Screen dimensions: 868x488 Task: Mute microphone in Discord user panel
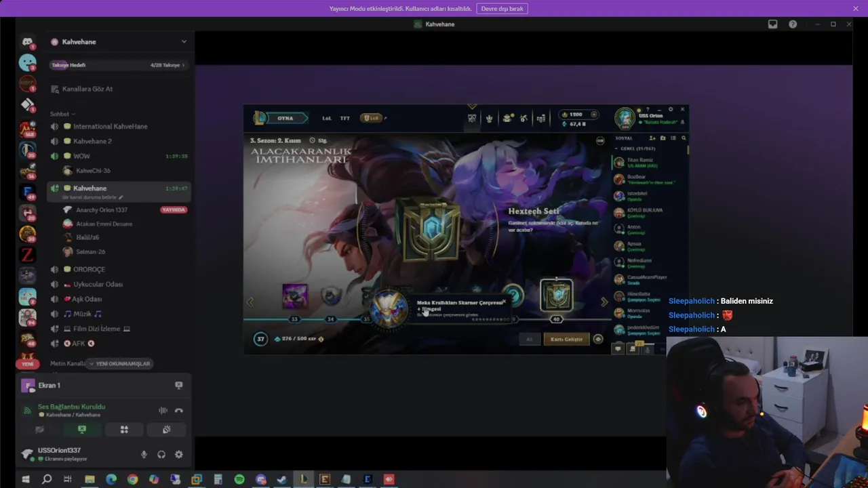point(144,455)
